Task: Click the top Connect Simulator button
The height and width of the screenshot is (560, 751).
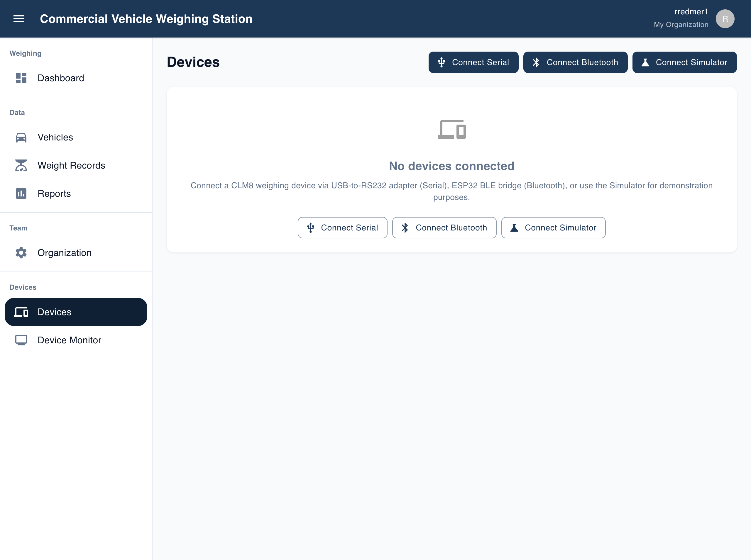Action: (x=684, y=62)
